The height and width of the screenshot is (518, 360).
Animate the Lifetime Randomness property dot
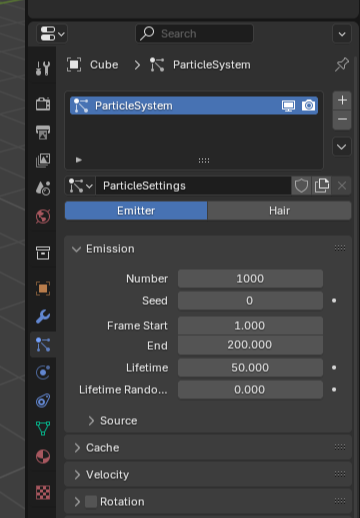(334, 390)
